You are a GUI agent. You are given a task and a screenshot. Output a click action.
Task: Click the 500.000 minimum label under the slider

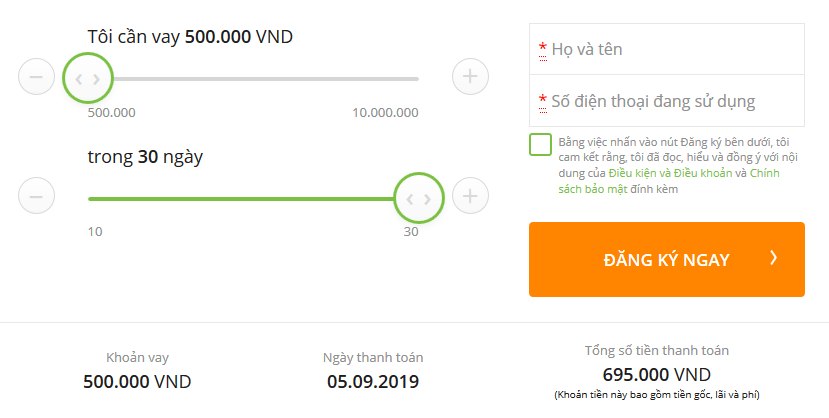click(x=111, y=112)
